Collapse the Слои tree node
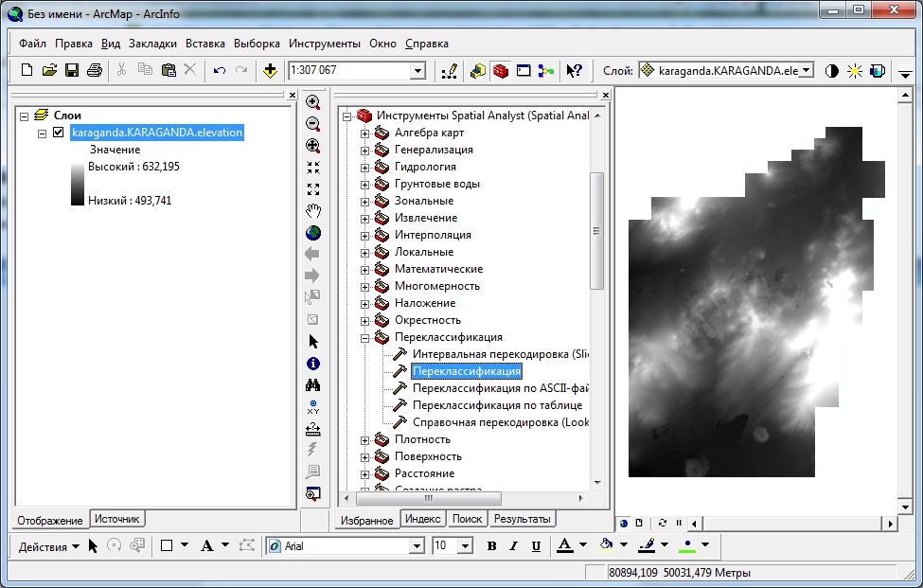923x588 pixels. [x=24, y=116]
